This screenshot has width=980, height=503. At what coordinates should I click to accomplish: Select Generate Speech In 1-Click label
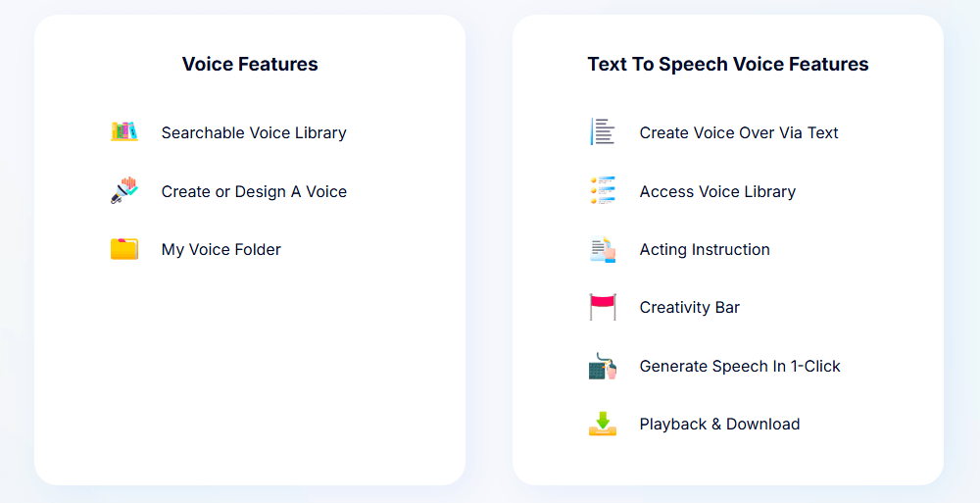click(x=740, y=366)
